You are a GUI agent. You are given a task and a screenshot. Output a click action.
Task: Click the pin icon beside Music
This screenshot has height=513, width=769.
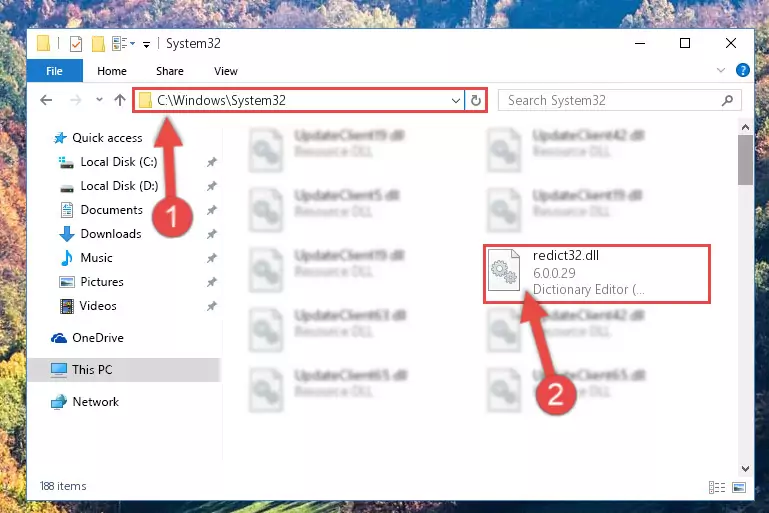click(x=211, y=258)
